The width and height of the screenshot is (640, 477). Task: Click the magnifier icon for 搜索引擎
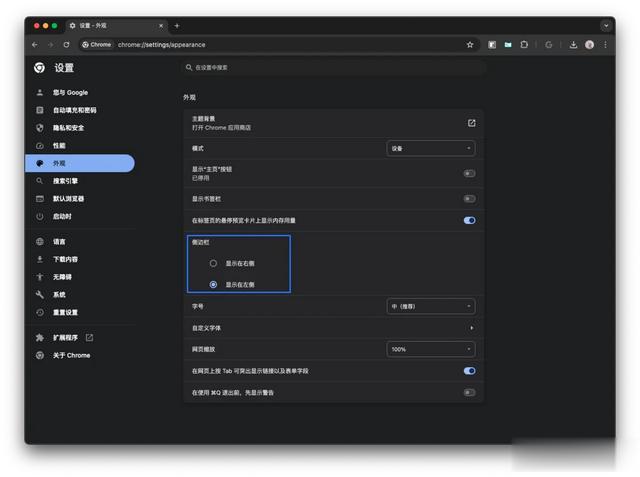click(x=40, y=181)
